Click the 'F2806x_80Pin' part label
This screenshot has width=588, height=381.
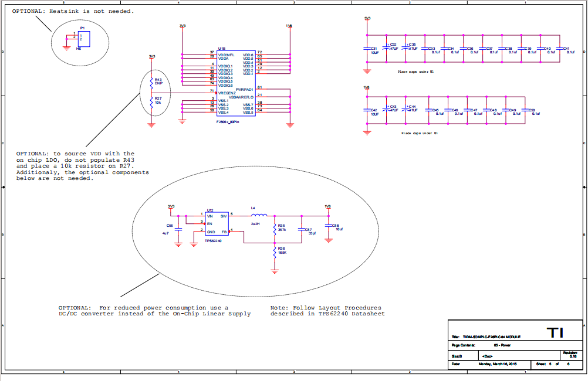[228, 122]
